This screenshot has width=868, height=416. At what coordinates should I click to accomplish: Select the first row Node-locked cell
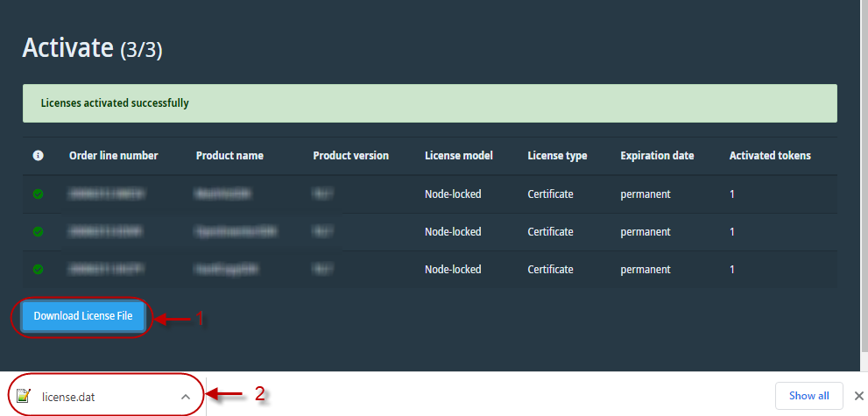(x=453, y=194)
